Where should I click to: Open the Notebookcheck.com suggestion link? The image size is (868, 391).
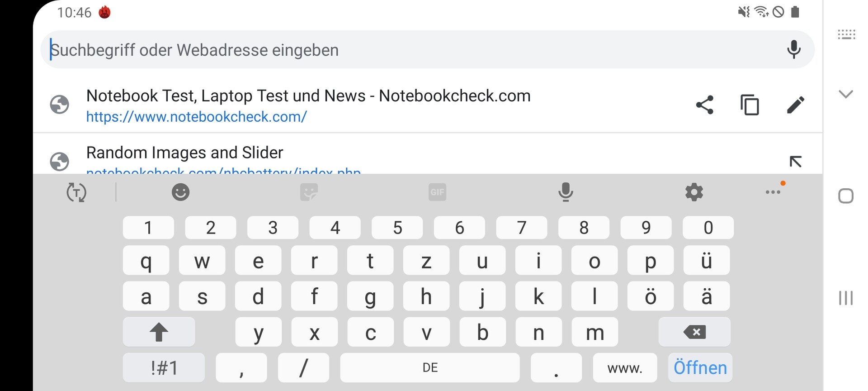coord(307,105)
